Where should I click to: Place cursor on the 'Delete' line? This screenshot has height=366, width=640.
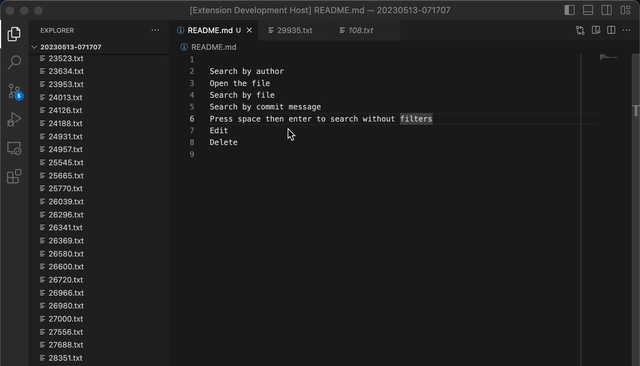(223, 142)
